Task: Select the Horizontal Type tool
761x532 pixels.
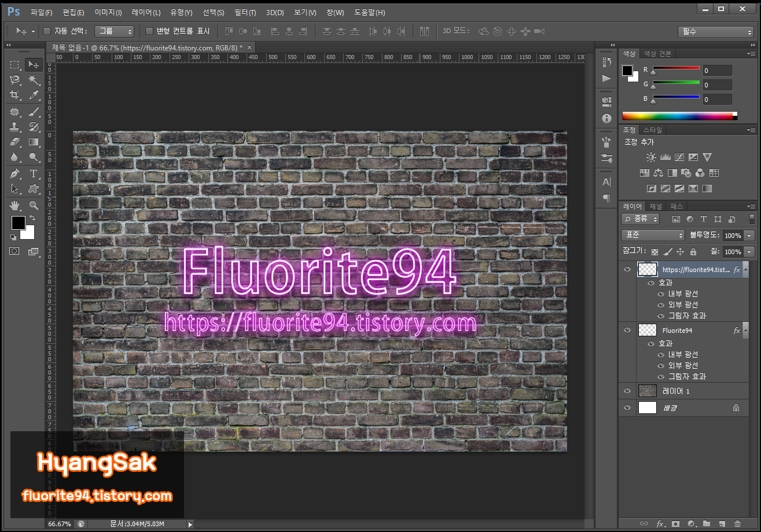Action: point(34,174)
